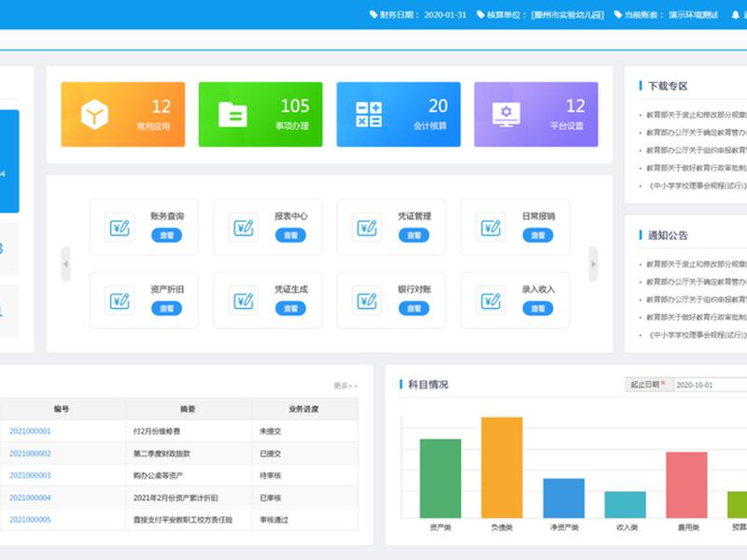Image resolution: width=747 pixels, height=560 pixels.
Task: Click the 资产折旧 tile icon
Action: [x=120, y=301]
